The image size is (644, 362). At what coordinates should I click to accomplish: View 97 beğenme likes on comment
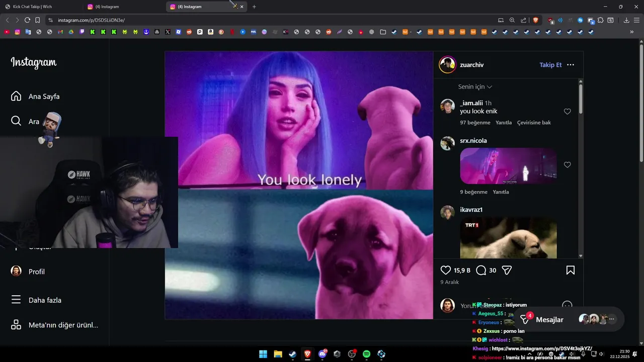(x=475, y=123)
